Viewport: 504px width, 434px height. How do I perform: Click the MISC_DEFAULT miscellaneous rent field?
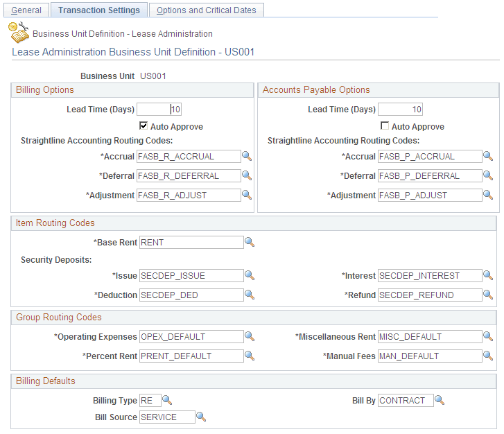(430, 337)
